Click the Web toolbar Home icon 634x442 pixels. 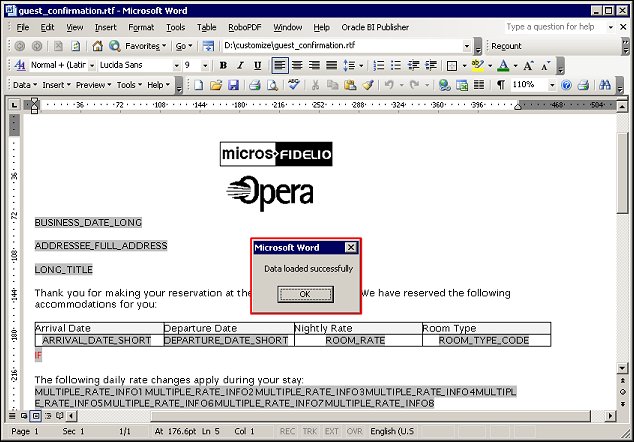click(97, 46)
